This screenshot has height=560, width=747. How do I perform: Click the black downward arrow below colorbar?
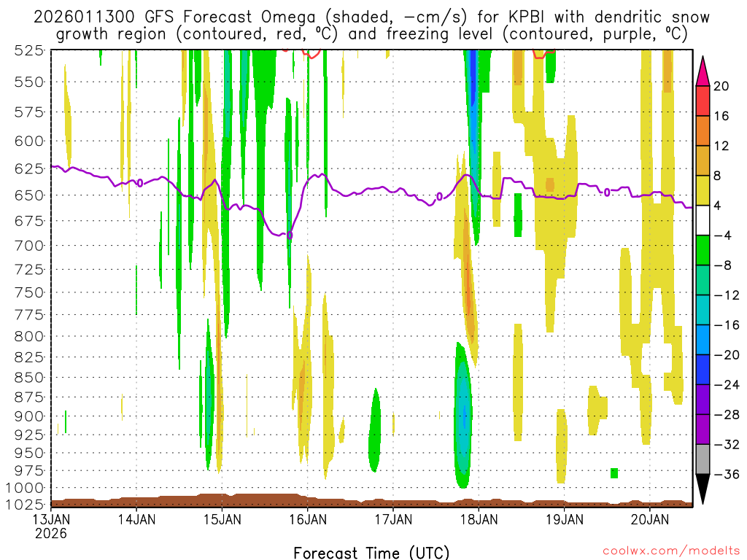click(x=703, y=489)
